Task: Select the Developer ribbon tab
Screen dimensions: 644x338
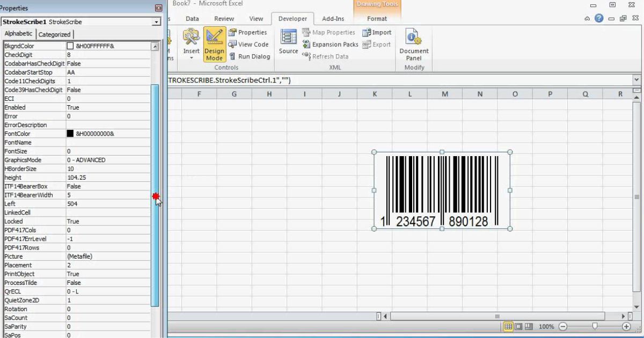Action: [292, 19]
